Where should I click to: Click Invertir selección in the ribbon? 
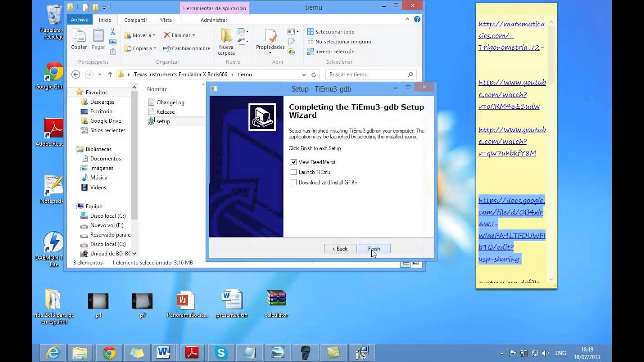331,51
